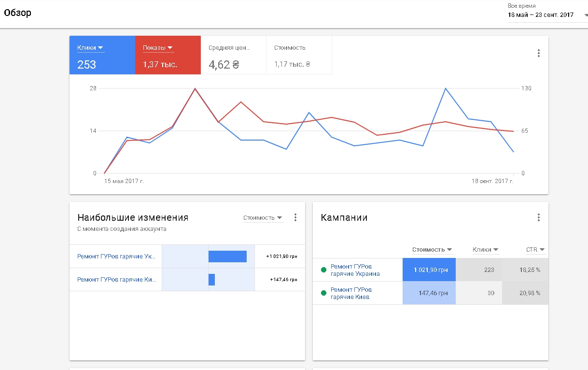Click the +1 021,90 грн change value

coord(281,256)
